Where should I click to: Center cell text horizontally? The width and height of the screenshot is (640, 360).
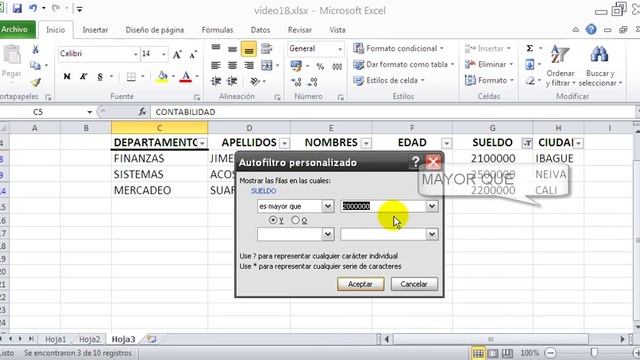tap(232, 65)
